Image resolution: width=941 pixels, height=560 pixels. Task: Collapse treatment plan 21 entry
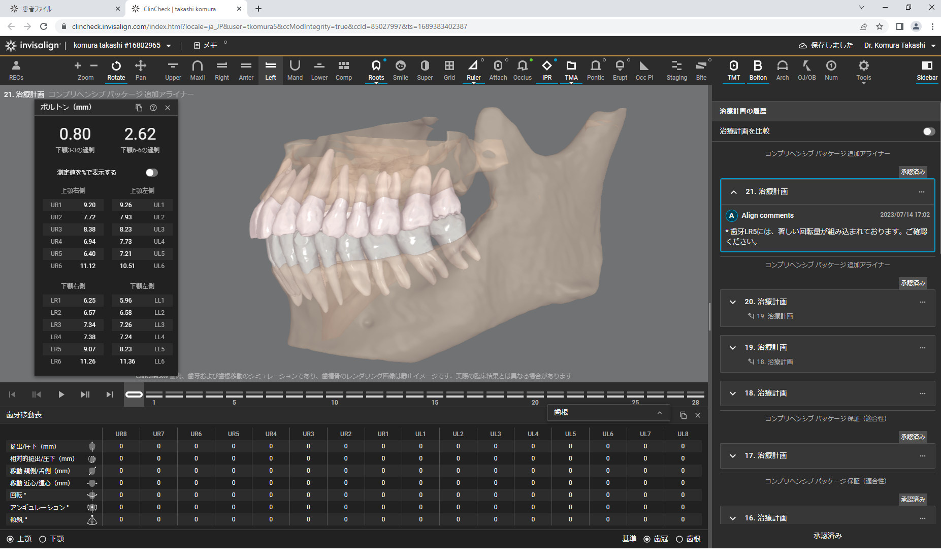(734, 192)
